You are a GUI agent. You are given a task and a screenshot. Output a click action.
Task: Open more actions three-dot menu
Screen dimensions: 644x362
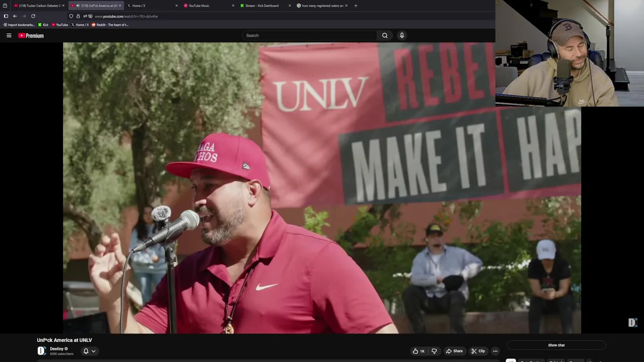(x=495, y=351)
